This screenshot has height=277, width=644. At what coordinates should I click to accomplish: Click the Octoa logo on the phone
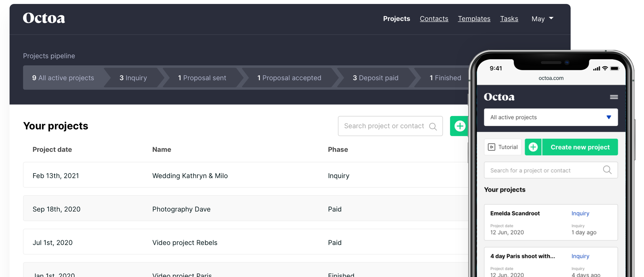[499, 97]
